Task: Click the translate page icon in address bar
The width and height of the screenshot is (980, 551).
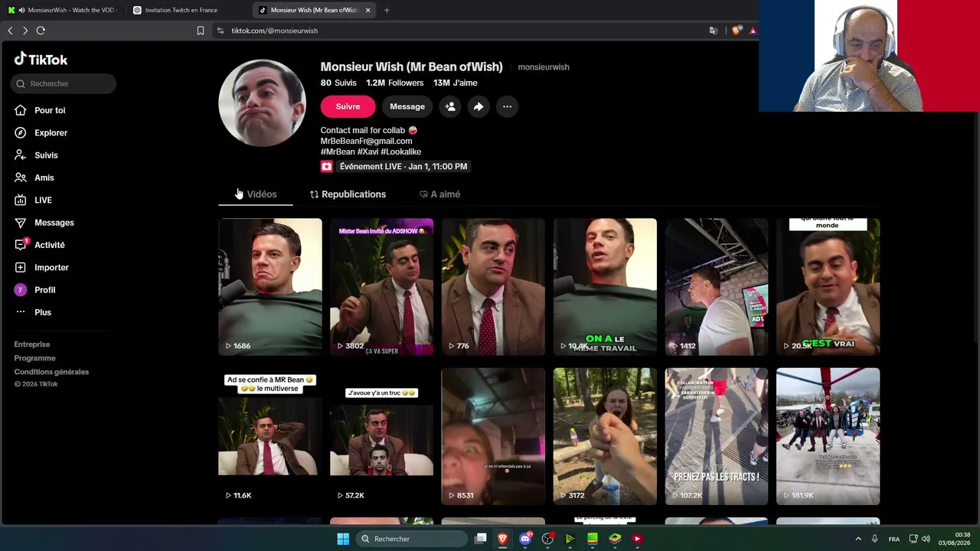Action: (x=713, y=31)
